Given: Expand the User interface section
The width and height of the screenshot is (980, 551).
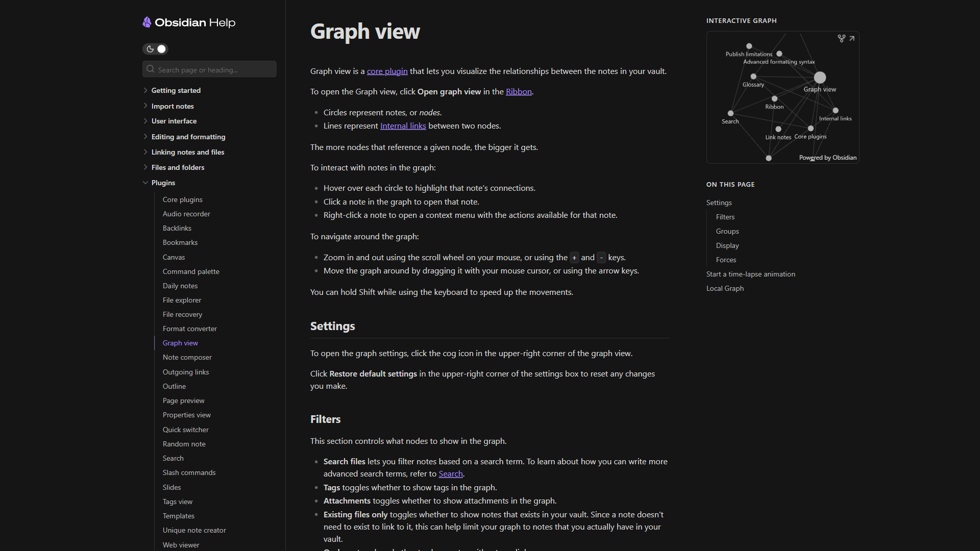Looking at the screenshot, I should pos(174,121).
